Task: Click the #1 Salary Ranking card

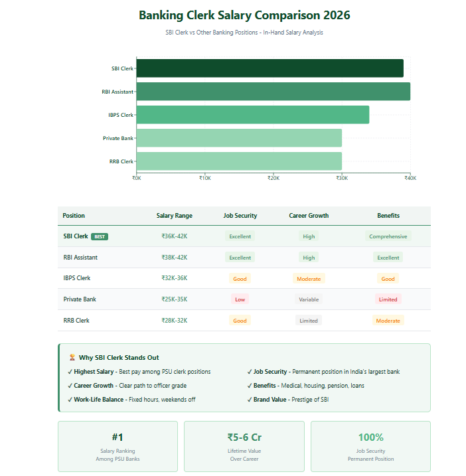Action: click(117, 446)
